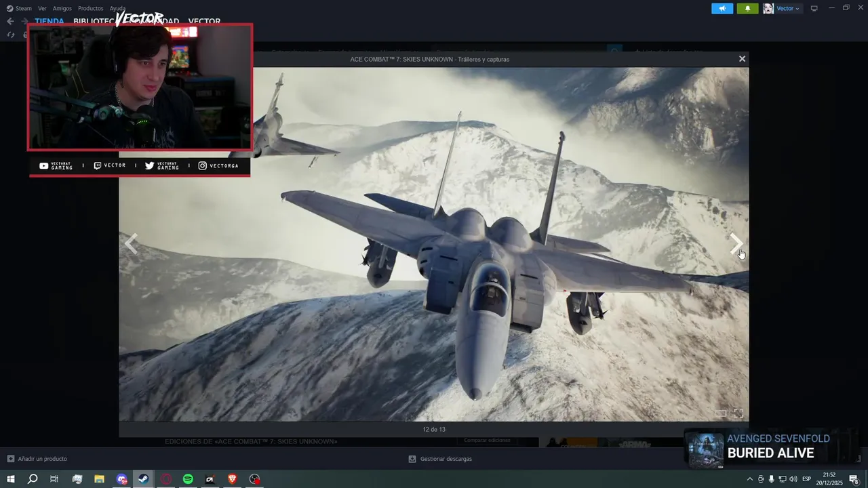
Task: Reload the Steam store page
Action: pos(11,35)
